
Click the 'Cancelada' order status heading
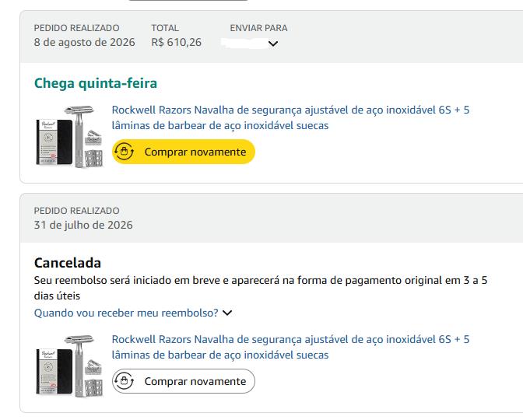click(68, 263)
